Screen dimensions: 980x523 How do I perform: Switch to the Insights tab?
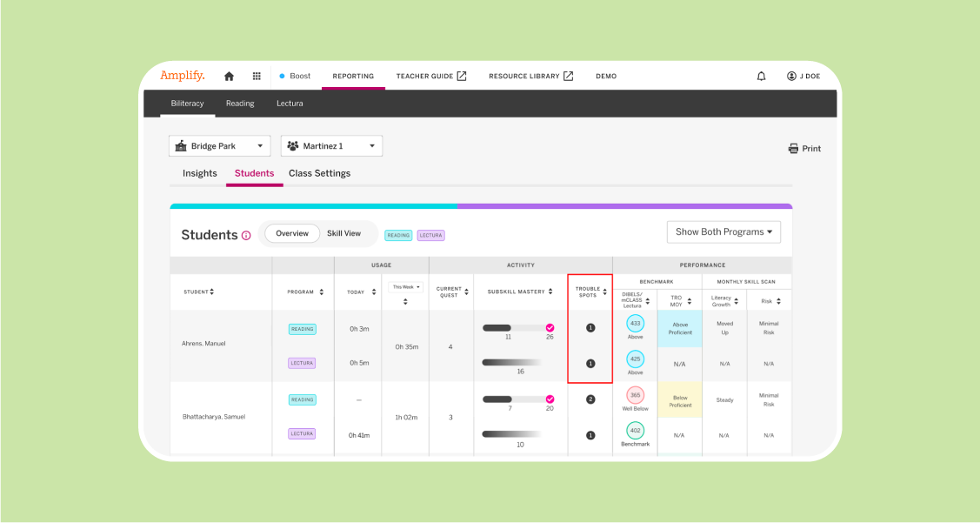[x=200, y=173]
